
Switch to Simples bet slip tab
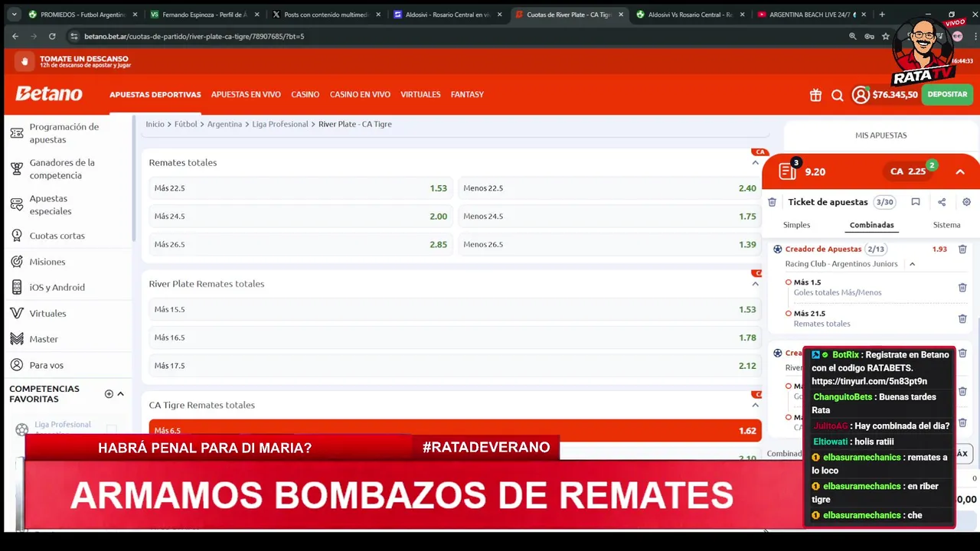tap(796, 225)
